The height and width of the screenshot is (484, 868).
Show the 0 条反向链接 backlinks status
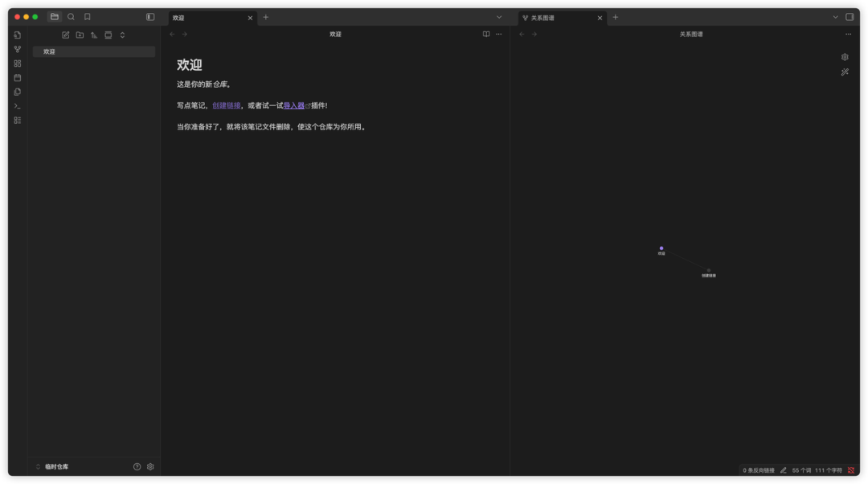759,470
